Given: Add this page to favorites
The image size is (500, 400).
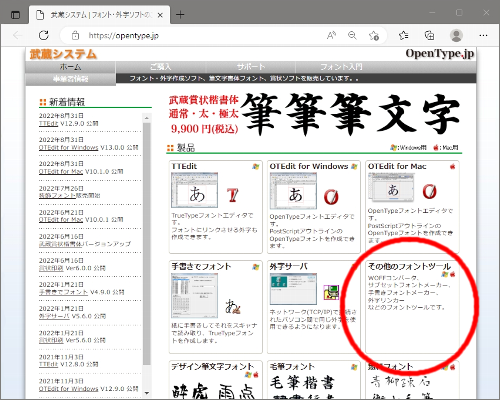Looking at the screenshot, I should pos(374,35).
